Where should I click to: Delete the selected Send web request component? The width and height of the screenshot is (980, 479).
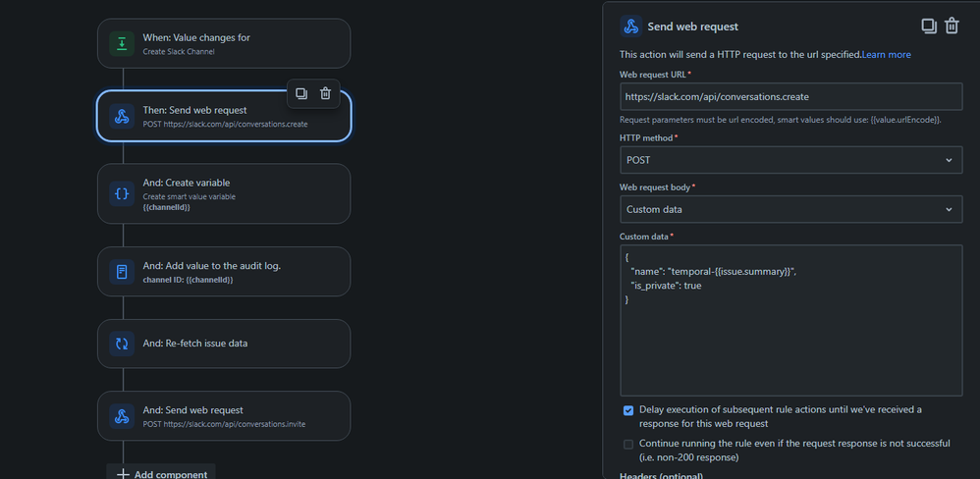[325, 93]
